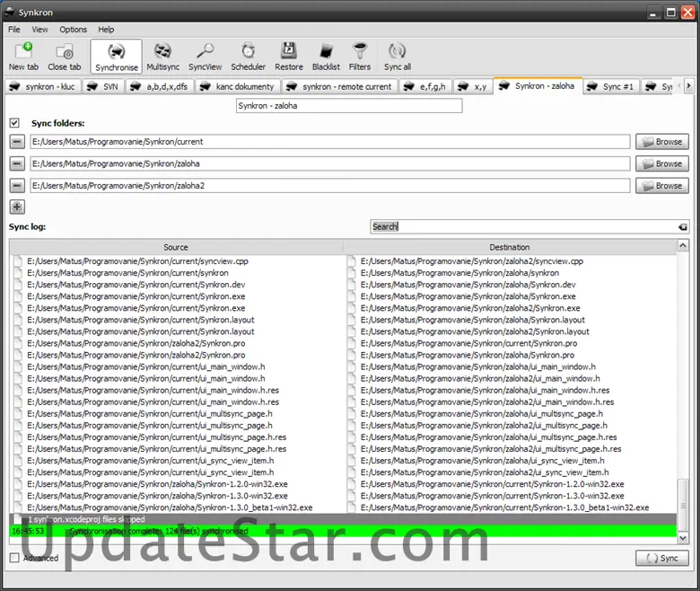Open the Filters view

(360, 57)
